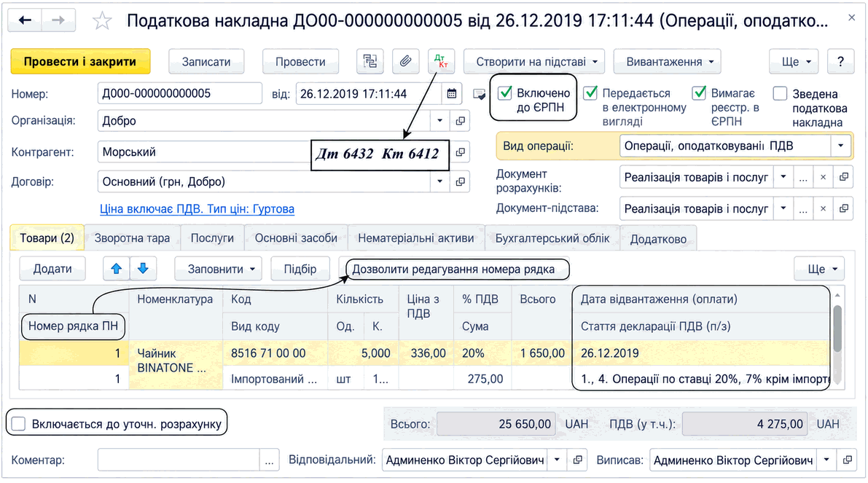
Task: Show Дт/Кт accounting entries icon
Action: (x=441, y=61)
